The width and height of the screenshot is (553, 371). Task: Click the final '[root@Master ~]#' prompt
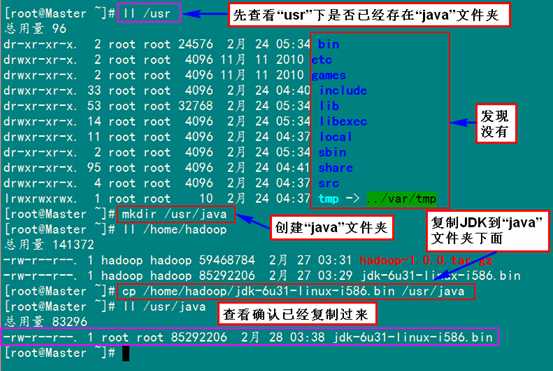click(60, 353)
